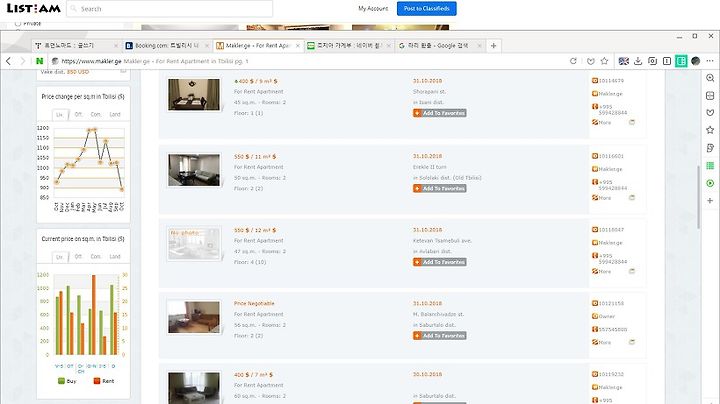The width and height of the screenshot is (720, 404).
Task: Click the browser forward arrow
Action: pos(22,61)
